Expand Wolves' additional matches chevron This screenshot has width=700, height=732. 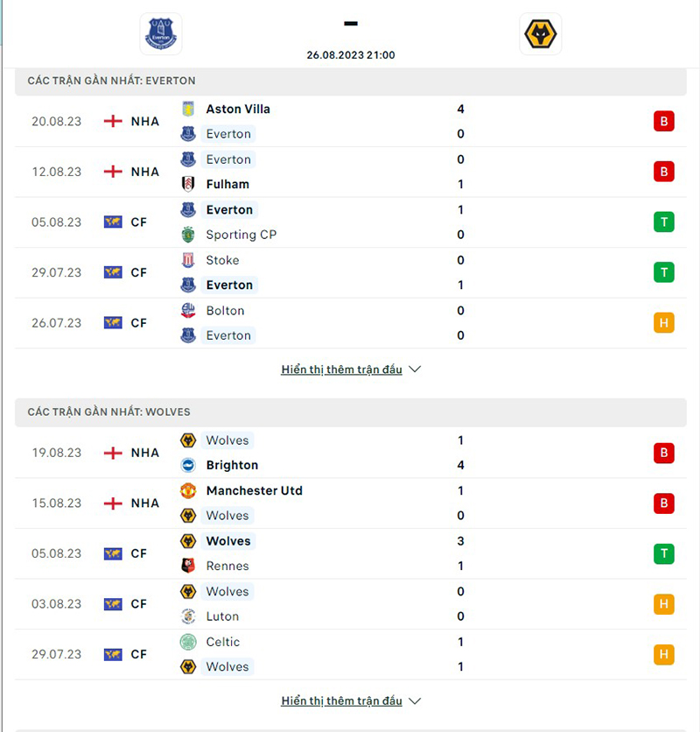click(415, 700)
